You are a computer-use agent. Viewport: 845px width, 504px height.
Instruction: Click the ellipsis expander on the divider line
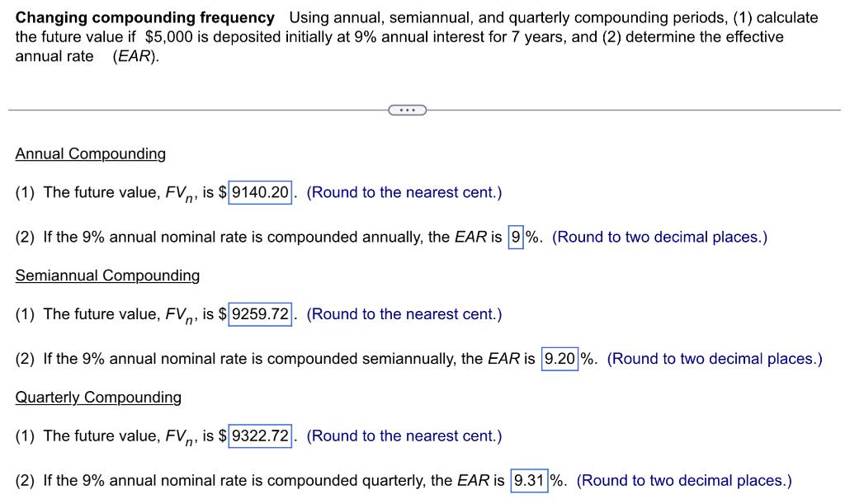[x=407, y=109]
